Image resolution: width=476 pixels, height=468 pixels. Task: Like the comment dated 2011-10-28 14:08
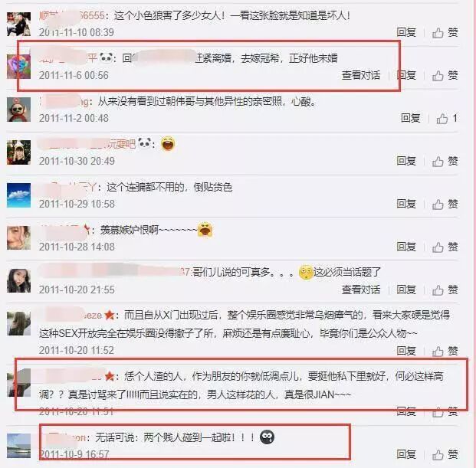click(x=445, y=247)
